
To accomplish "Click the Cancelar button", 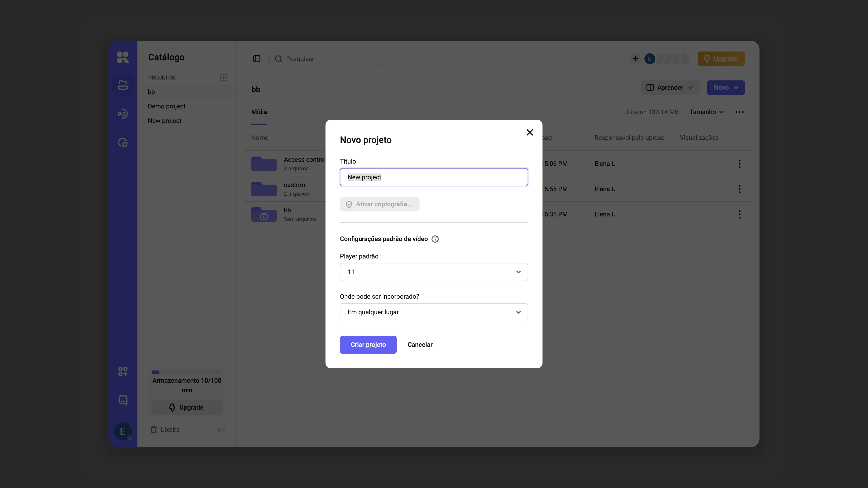I will [x=420, y=345].
